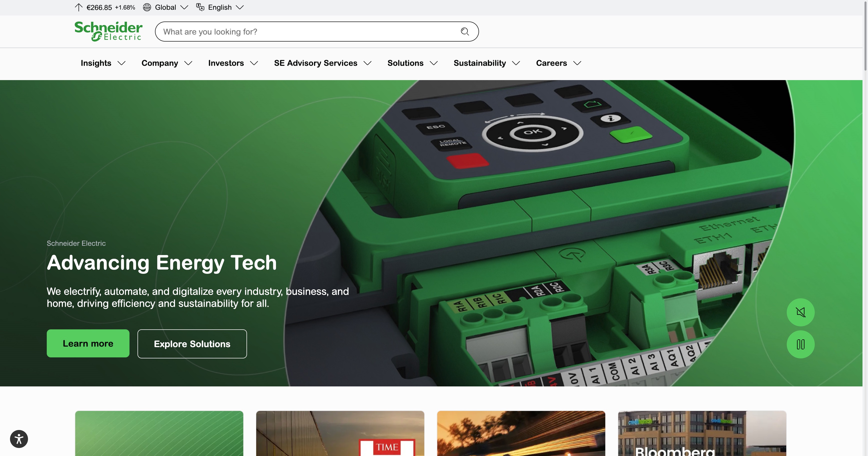
Task: Click the +1.68% stock change text
Action: 125,8
